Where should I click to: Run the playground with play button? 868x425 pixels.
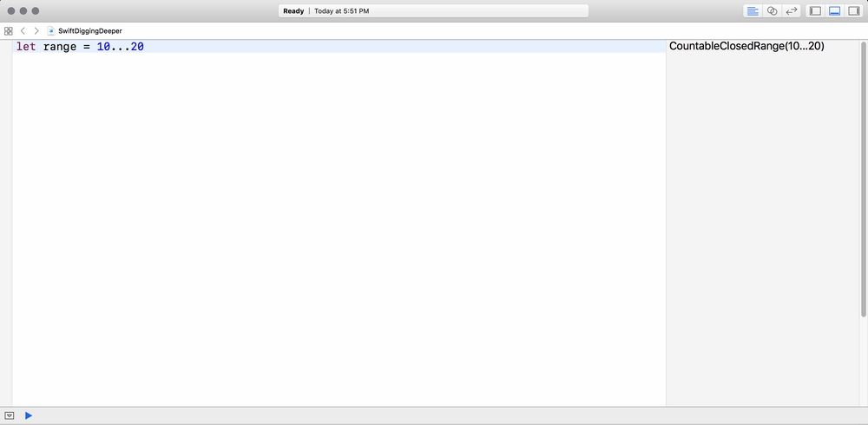(x=29, y=415)
